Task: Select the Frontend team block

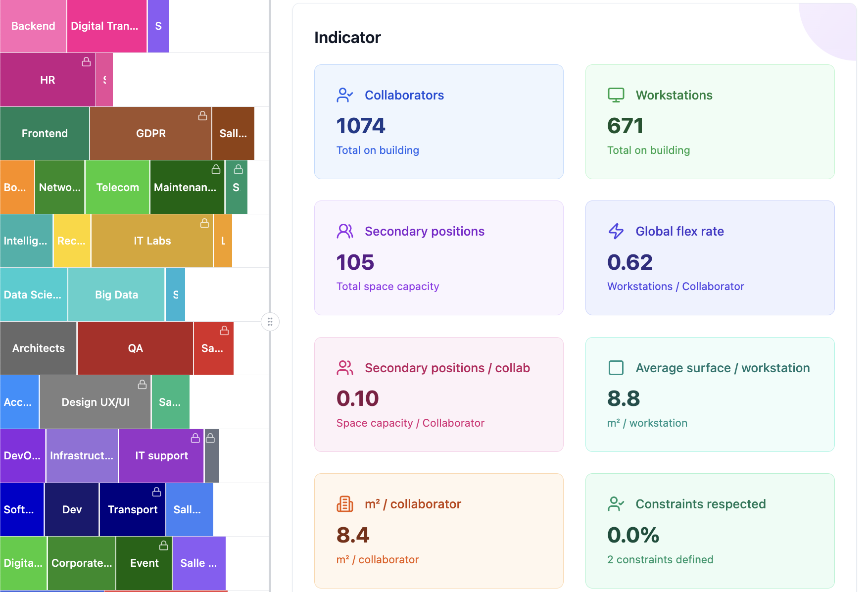Action: [45, 133]
